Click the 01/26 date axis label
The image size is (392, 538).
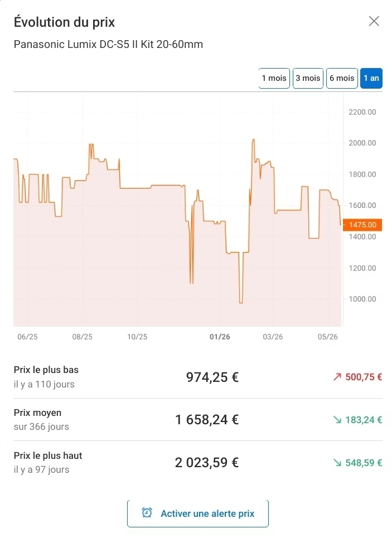(220, 337)
